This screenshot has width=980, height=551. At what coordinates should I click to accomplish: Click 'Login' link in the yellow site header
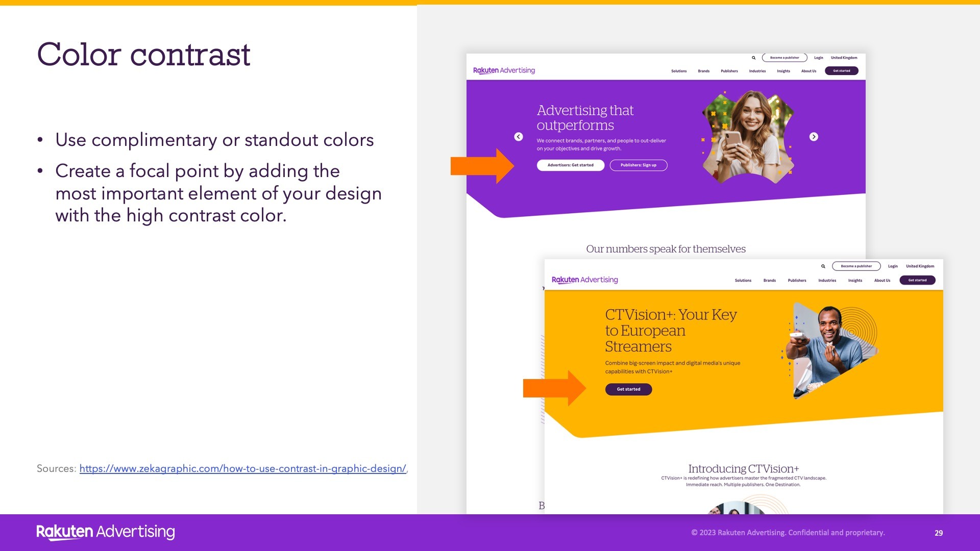point(892,266)
